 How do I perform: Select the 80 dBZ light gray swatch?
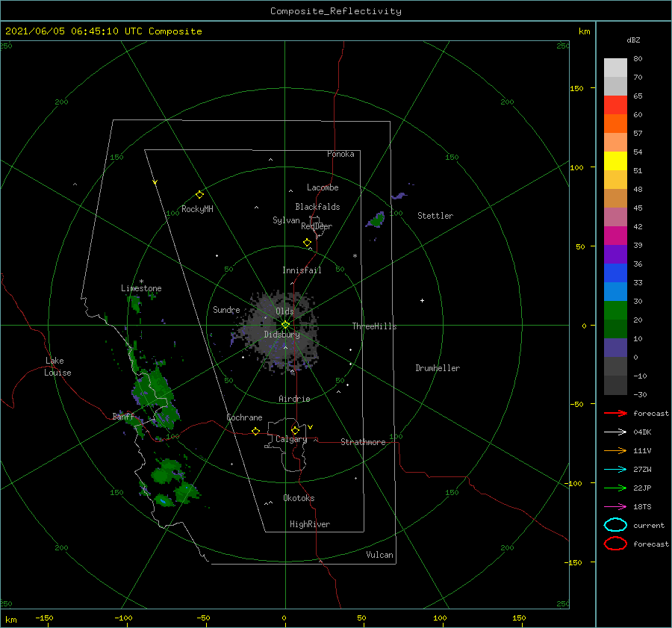[x=615, y=67]
